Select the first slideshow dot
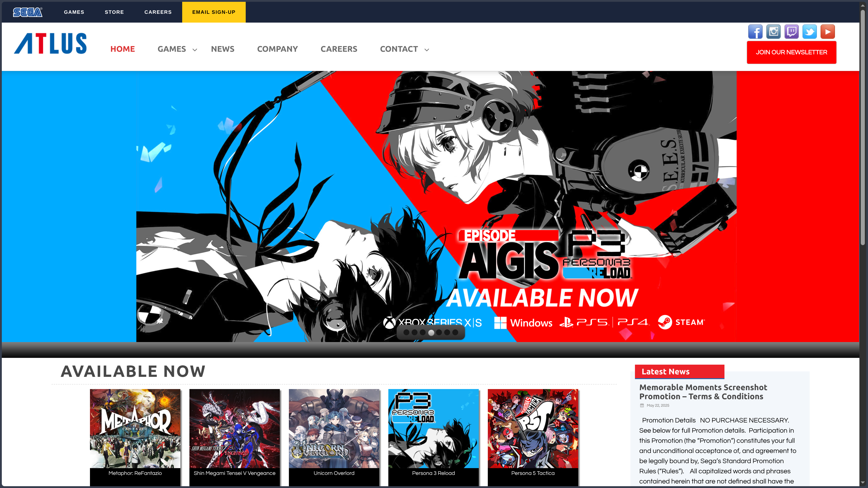This screenshot has height=488, width=868. 406,332
